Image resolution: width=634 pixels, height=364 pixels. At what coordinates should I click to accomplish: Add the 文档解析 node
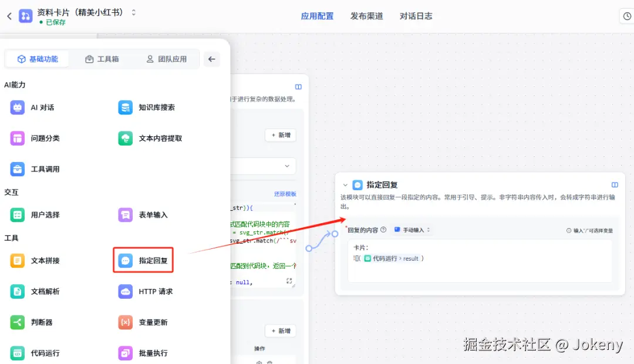(x=35, y=292)
